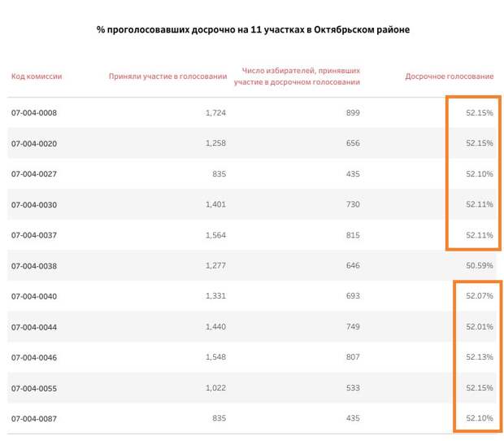Select commission code 07-004-0046

tap(34, 357)
